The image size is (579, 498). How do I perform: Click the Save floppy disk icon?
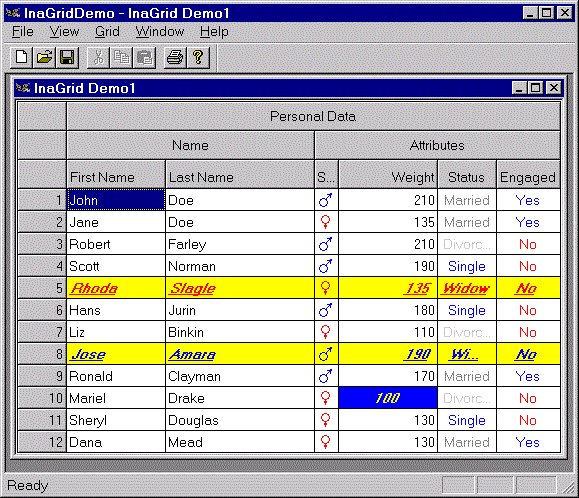[67, 58]
